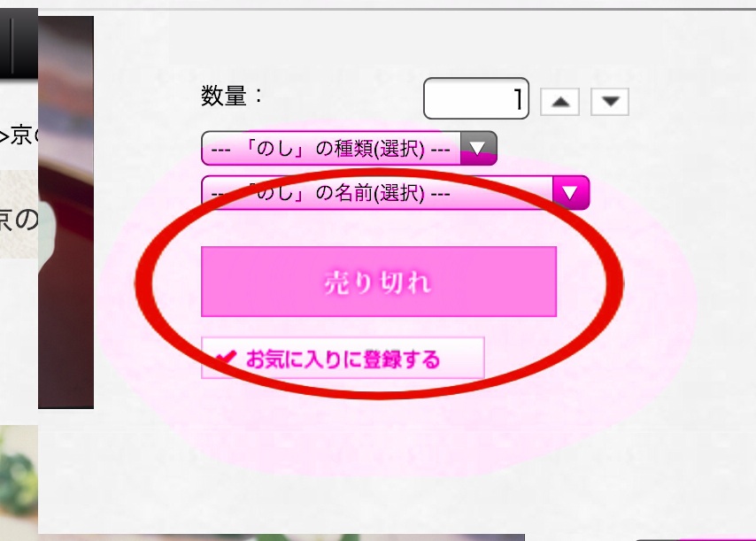
Task: Open the green plant thumbnail image
Action: pyautogui.click(x=19, y=475)
